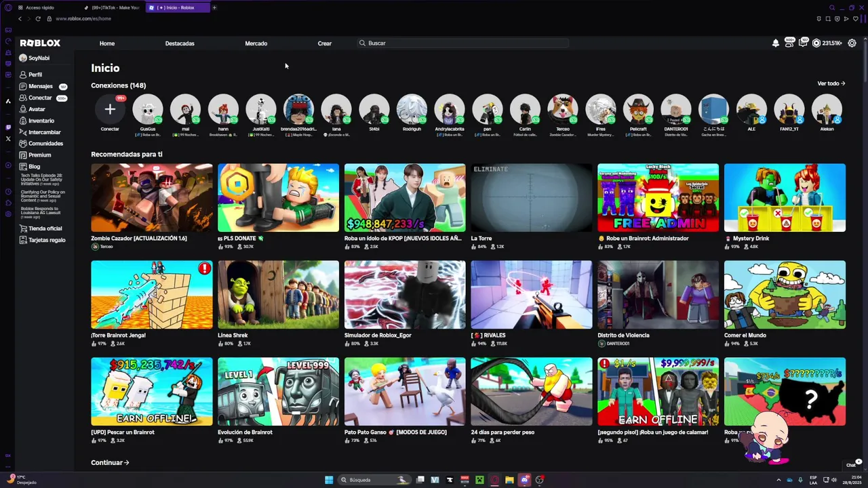Image resolution: width=868 pixels, height=488 pixels.
Task: Open the PLS DONATE game thumbnail
Action: tap(278, 198)
